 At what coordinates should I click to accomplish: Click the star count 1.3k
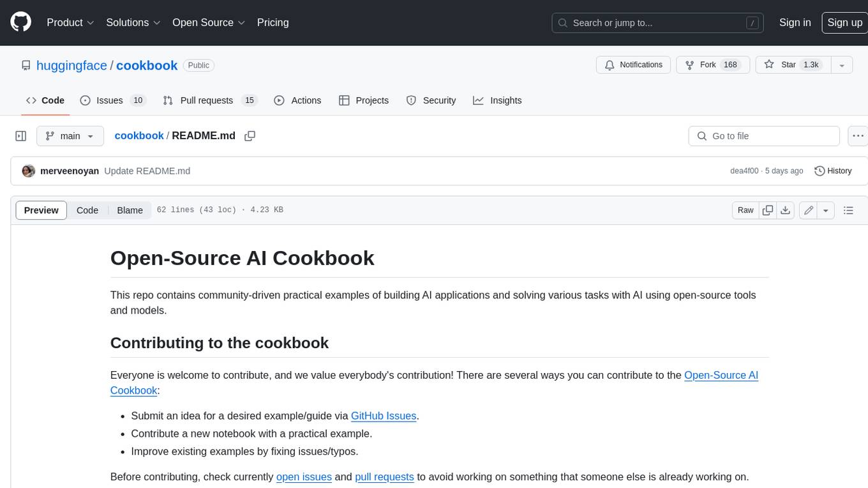[x=811, y=65]
